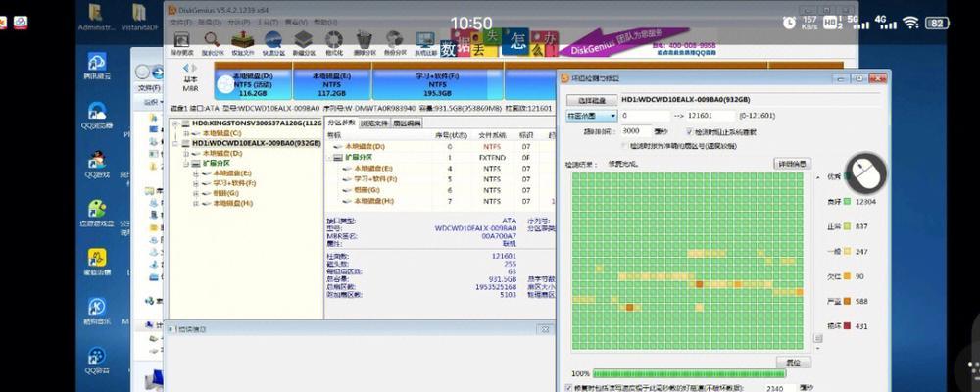The height and width of the screenshot is (392, 980).
Task: Expand the 学习+软件(F:) tree node
Action: (196, 183)
